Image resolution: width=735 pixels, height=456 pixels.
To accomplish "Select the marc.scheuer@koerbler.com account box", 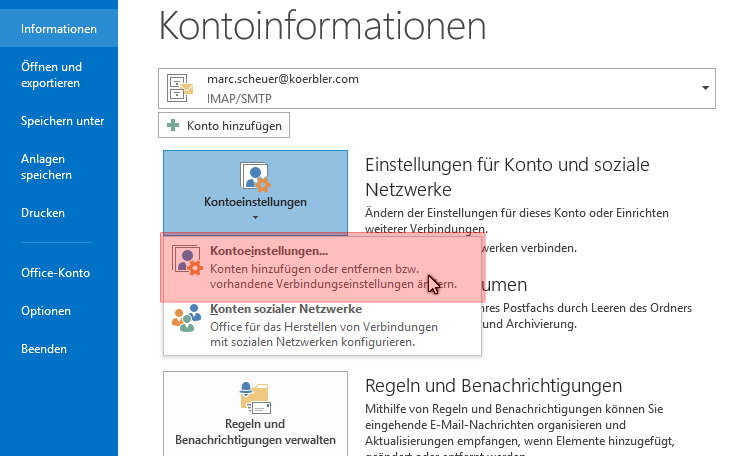I will click(436, 89).
